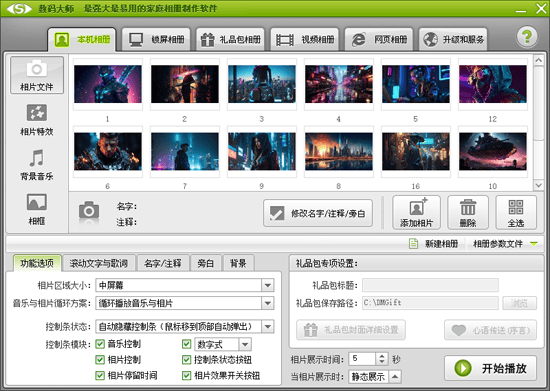This screenshot has height=391, width=550.
Task: Click the photo list scroll-up arrow
Action: pyautogui.click(x=538, y=60)
